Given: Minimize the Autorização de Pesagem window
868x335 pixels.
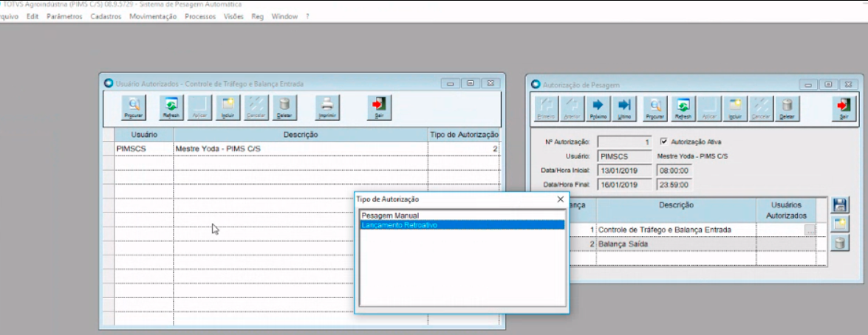Looking at the screenshot, I should click(808, 85).
